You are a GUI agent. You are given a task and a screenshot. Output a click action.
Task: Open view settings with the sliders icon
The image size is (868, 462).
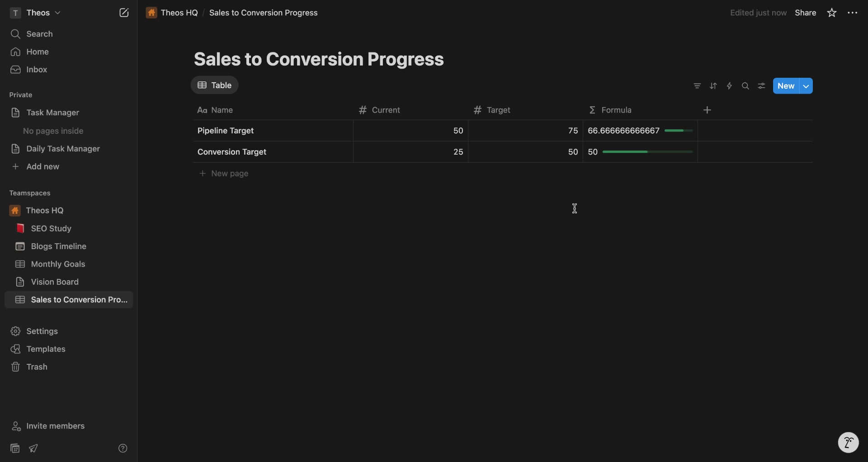tap(761, 86)
